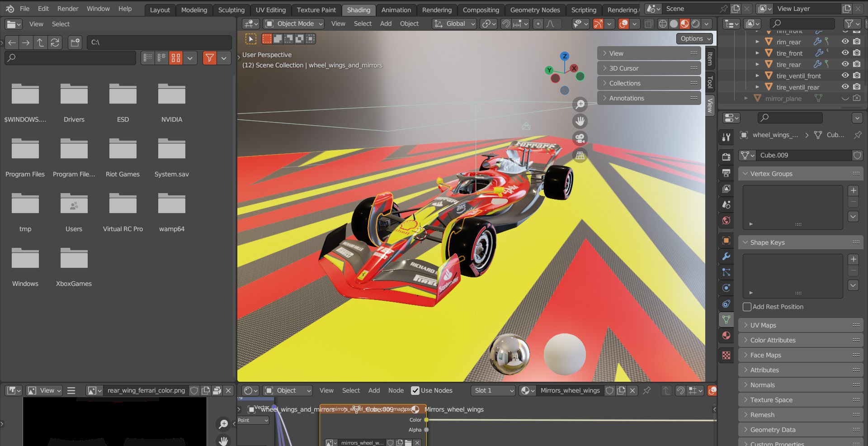Go back in the file browser
Screen dimensions: 868x446
[12, 43]
